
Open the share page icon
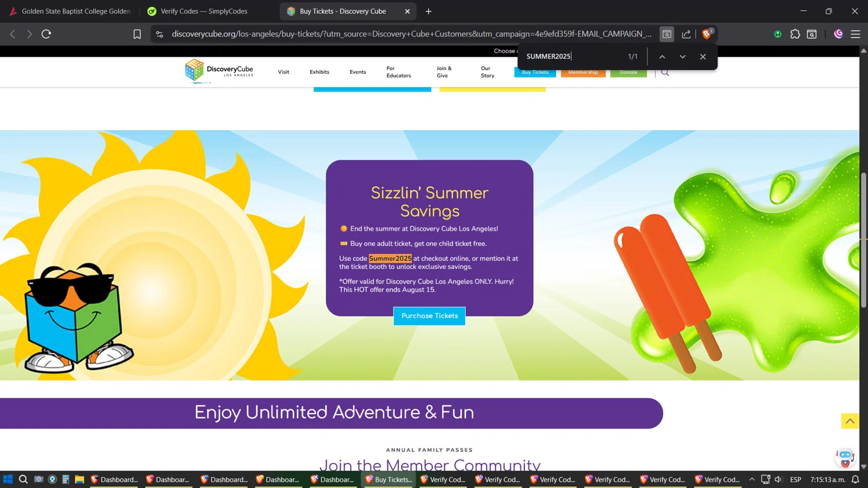tap(686, 34)
